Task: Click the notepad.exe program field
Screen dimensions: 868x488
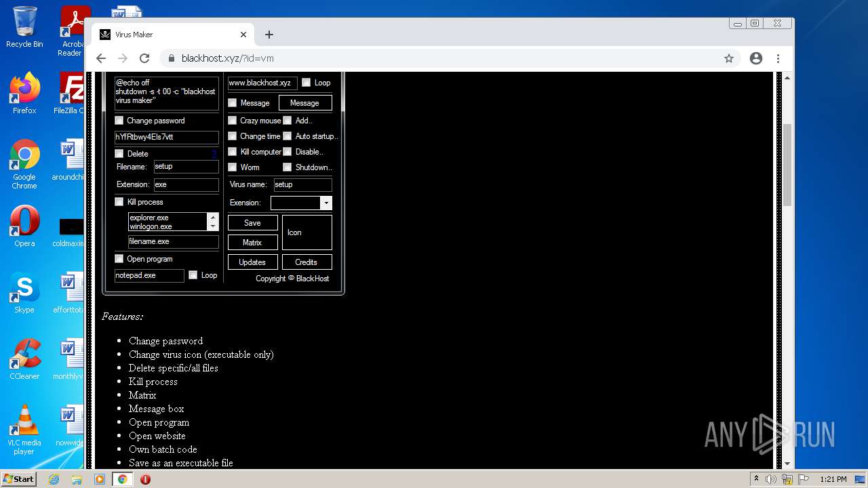Action: tap(149, 276)
